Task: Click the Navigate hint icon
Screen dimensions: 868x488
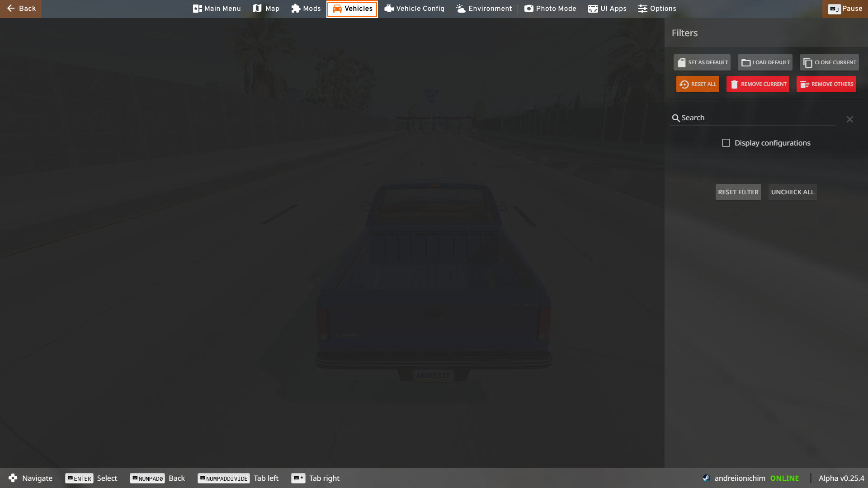Action: 13,478
